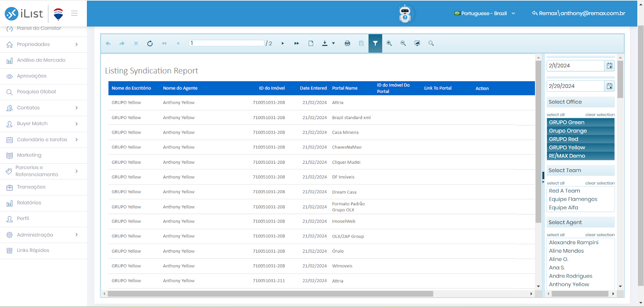
Task: Export the report with download icon
Action: (x=325, y=43)
